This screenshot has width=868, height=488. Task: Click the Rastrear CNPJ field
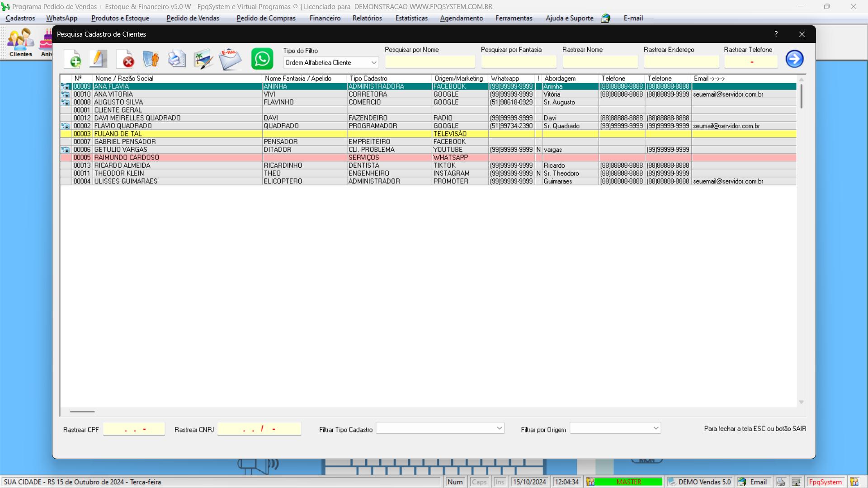259,429
